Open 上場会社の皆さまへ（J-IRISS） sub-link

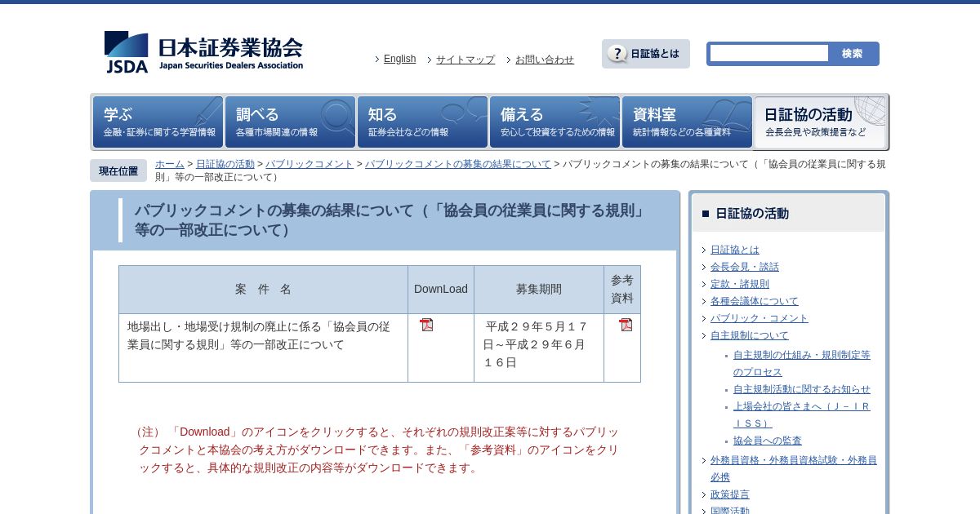click(x=802, y=414)
